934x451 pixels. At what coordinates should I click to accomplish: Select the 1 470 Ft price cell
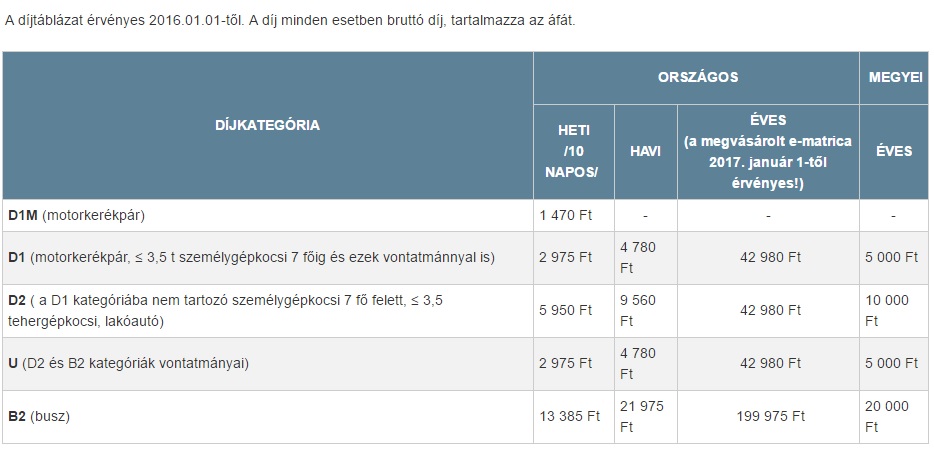click(x=568, y=215)
